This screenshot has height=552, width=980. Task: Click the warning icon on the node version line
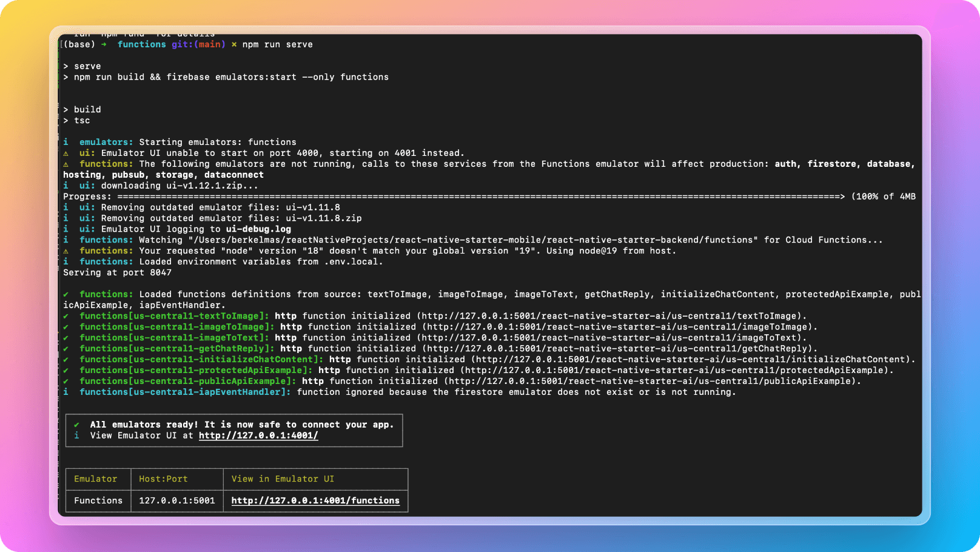(66, 251)
